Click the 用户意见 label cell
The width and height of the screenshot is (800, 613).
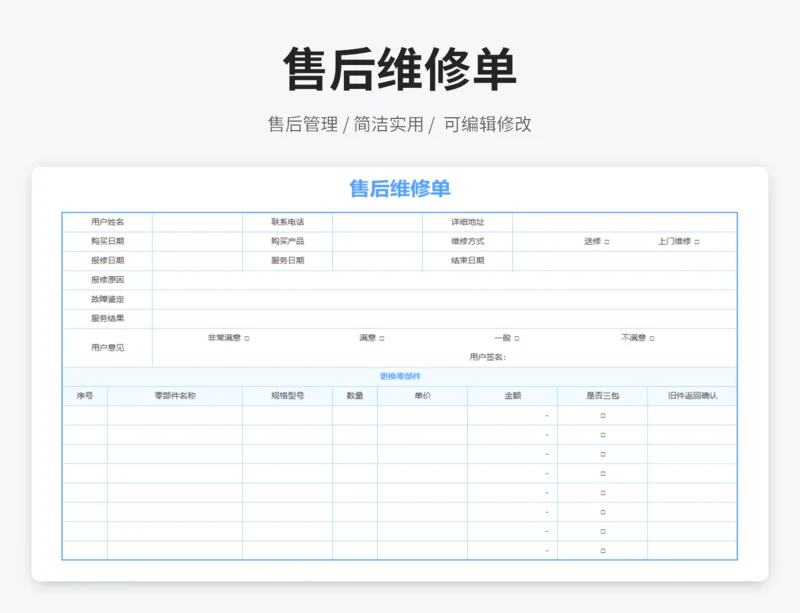click(x=107, y=348)
